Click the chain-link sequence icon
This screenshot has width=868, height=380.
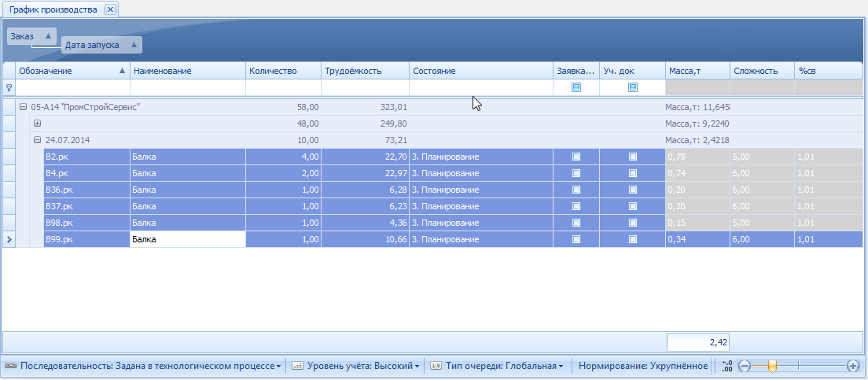(10, 366)
